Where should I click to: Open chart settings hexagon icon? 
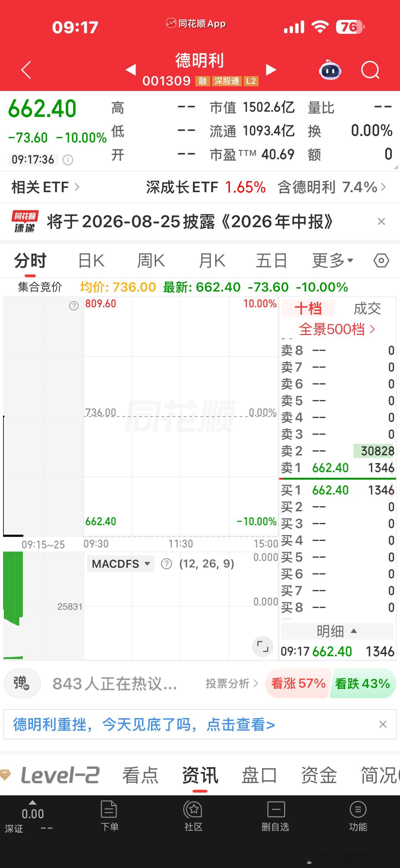381,260
